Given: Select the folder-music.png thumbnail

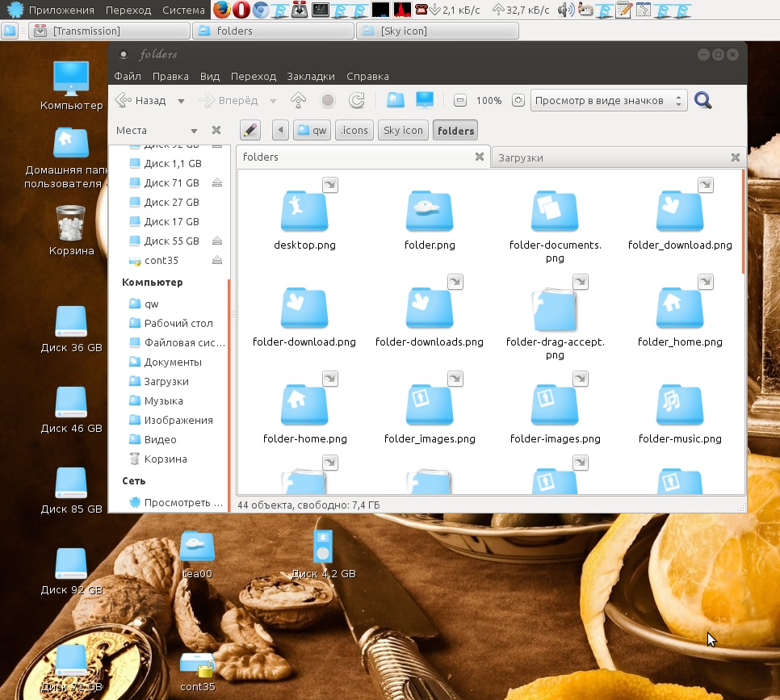Looking at the screenshot, I should pos(680,405).
